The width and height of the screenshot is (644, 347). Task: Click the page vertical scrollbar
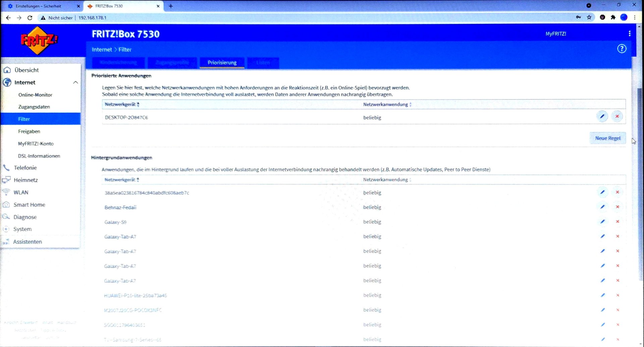(640, 184)
